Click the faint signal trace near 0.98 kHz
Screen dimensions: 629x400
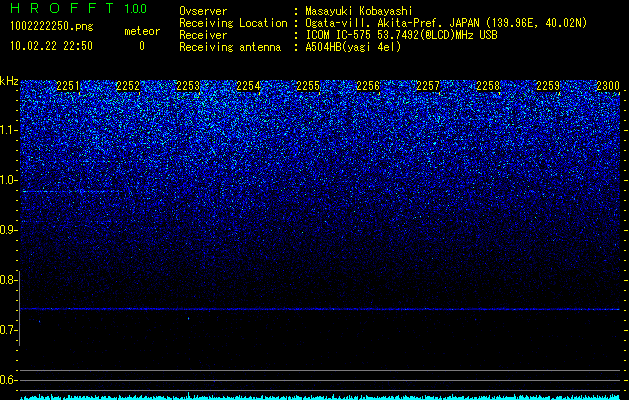[x=72, y=191]
